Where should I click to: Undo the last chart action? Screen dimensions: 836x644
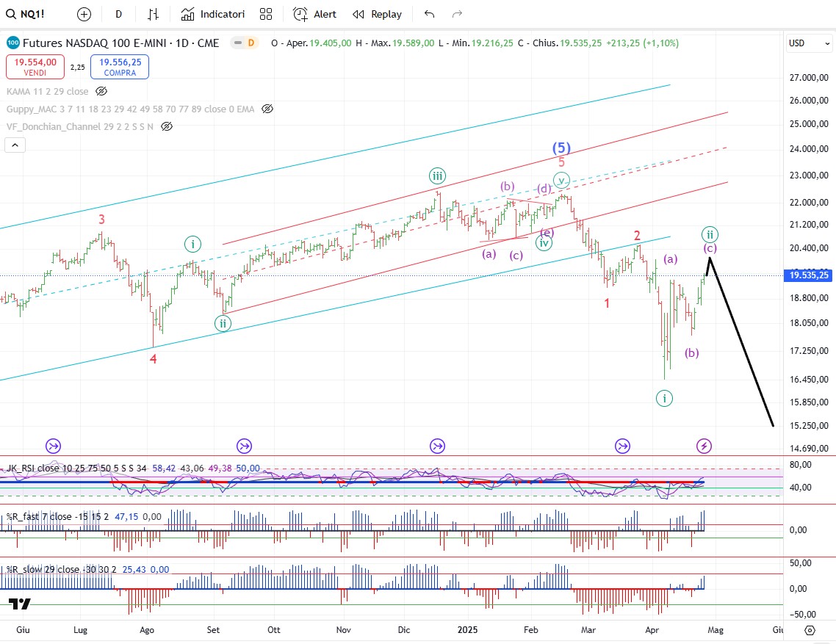tap(429, 15)
